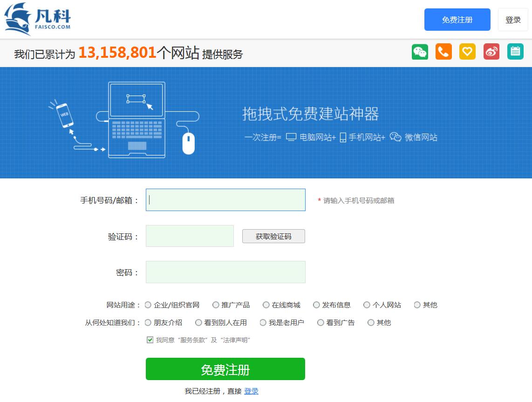The height and width of the screenshot is (402, 532).
Task: Click the 微信网站 chat icon in banner
Action: [x=396, y=136]
